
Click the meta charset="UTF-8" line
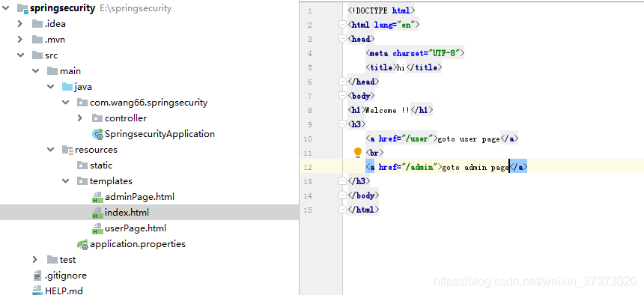coord(415,53)
